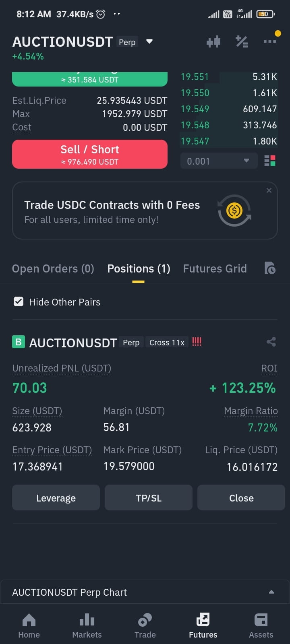This screenshot has height=644, width=290.
Task: Dismiss the USDC Contracts banner
Action: pos(269,190)
